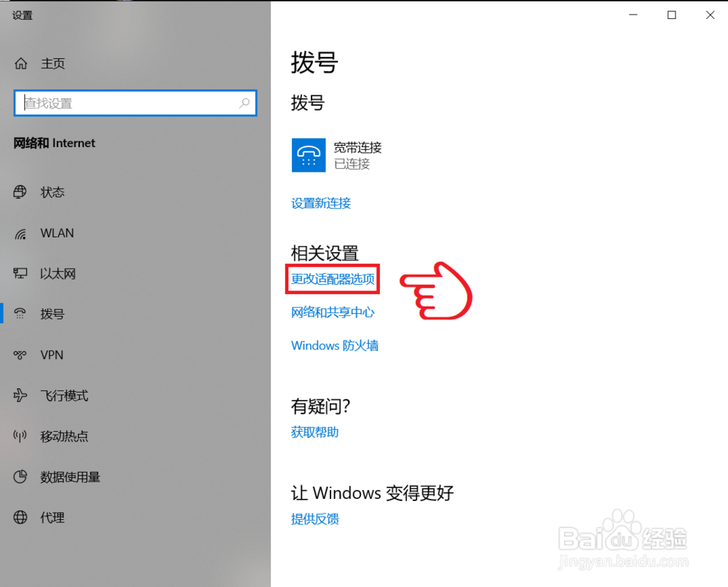Open 更改适配器选项 link
The height and width of the screenshot is (587, 728).
pos(332,279)
